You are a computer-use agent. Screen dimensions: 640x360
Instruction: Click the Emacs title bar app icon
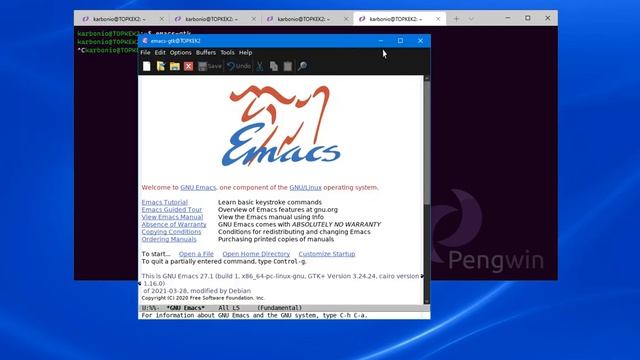[x=145, y=40]
